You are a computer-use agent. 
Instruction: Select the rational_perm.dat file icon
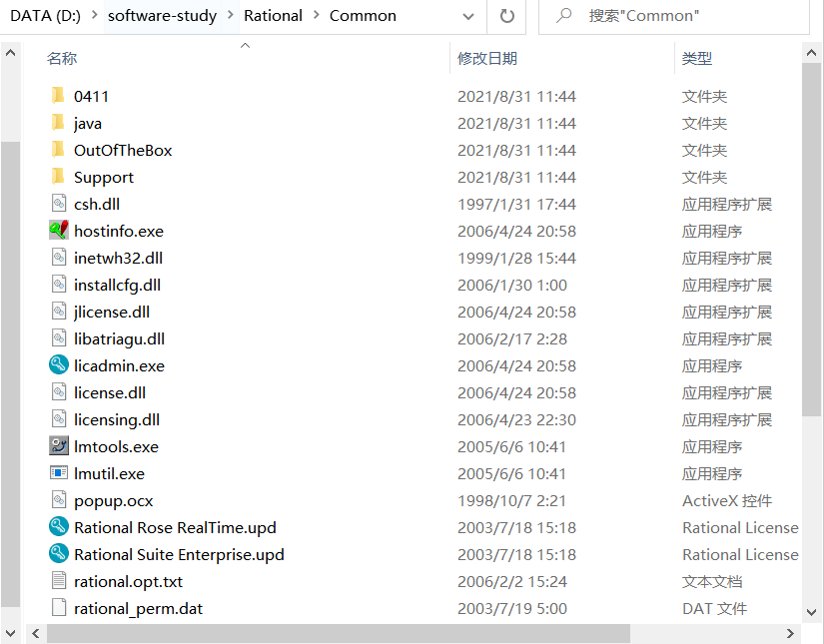click(59, 608)
